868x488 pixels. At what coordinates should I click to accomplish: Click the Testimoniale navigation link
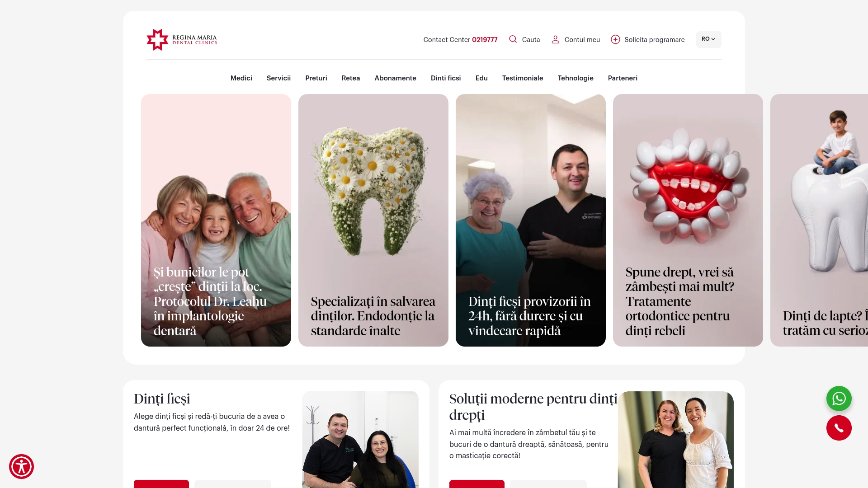(x=523, y=78)
